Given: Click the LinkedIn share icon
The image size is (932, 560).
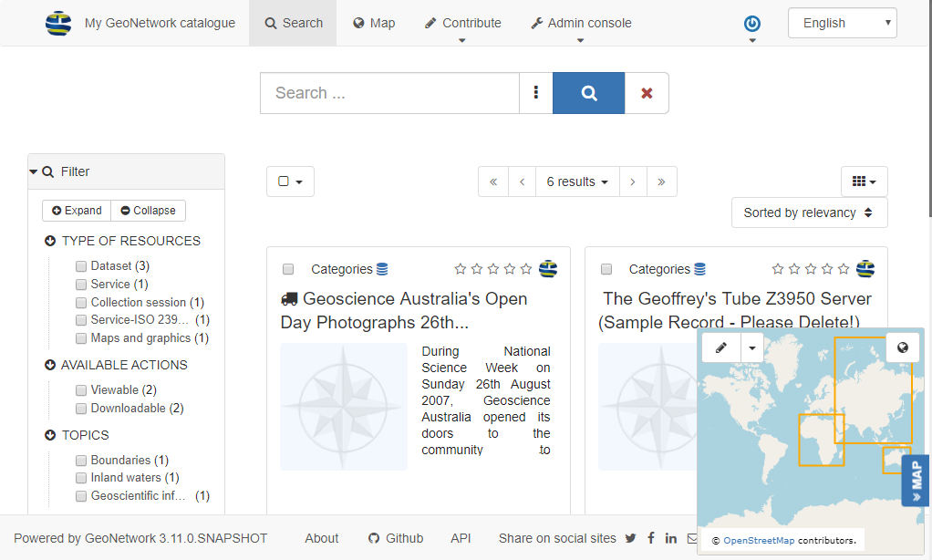Looking at the screenshot, I should point(671,538).
